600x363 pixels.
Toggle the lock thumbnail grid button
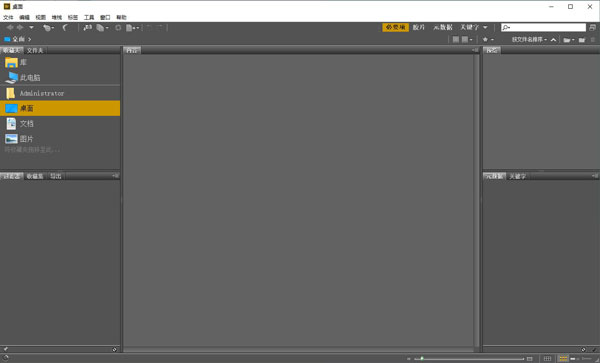pos(547,359)
